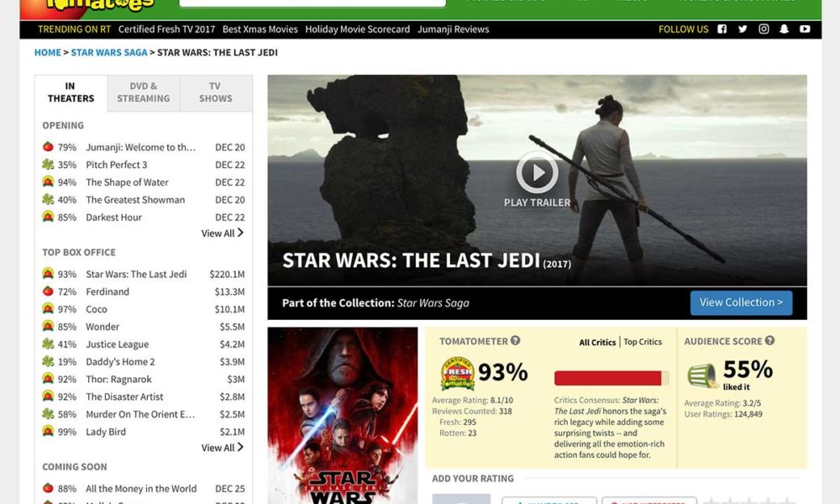Click rotten splat icon beside The Greatest Showman
Image resolution: width=840 pixels, height=504 pixels.
click(x=48, y=199)
